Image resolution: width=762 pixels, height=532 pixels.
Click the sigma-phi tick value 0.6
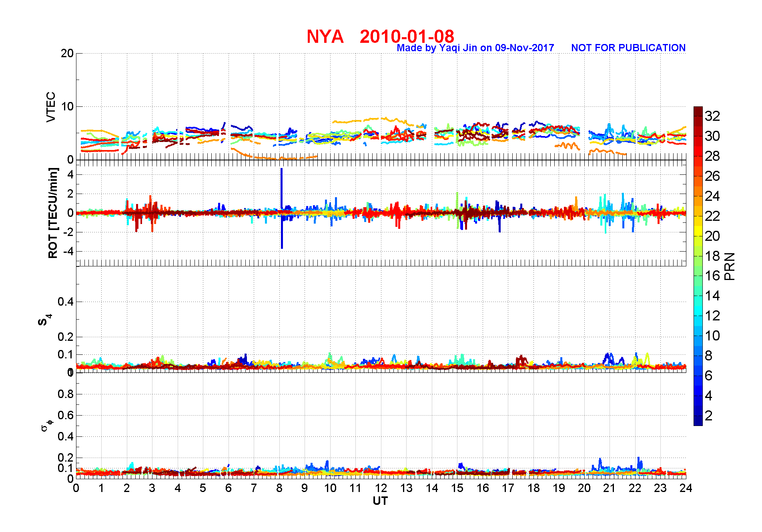pyautogui.click(x=66, y=415)
